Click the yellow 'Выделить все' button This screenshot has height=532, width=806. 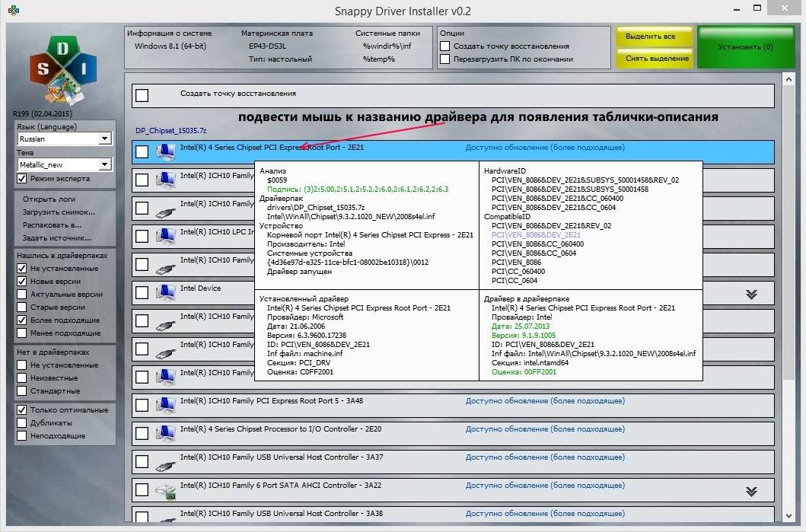[654, 37]
